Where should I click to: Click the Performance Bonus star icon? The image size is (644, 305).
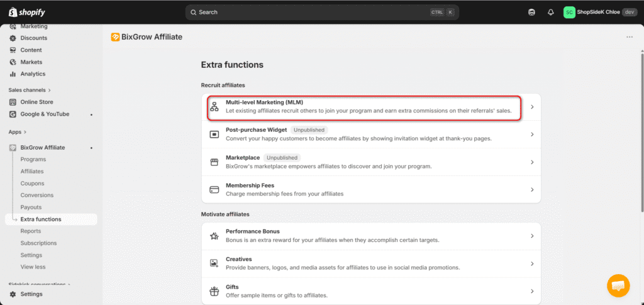pyautogui.click(x=214, y=236)
